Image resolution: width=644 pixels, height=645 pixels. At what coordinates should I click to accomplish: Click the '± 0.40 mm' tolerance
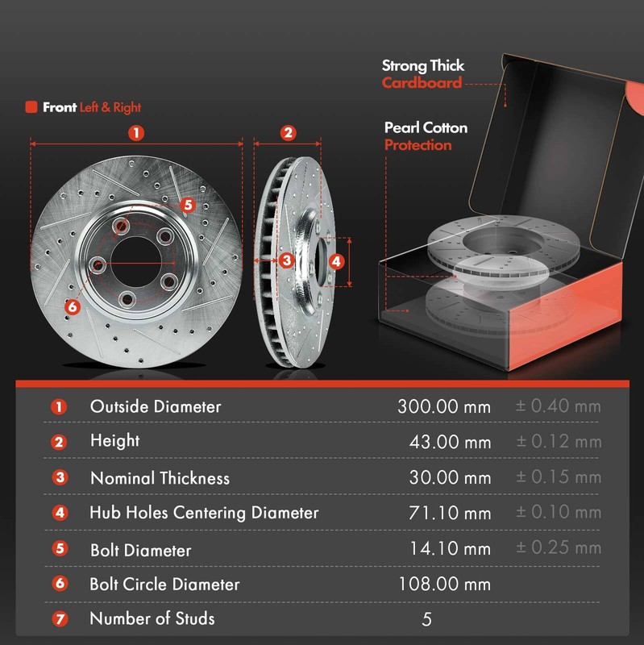(558, 406)
